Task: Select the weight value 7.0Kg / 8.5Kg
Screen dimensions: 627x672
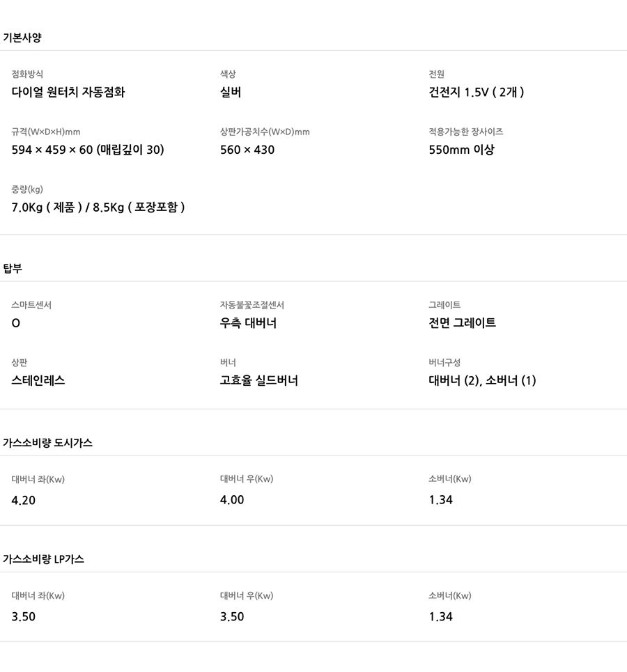Action: pos(98,208)
